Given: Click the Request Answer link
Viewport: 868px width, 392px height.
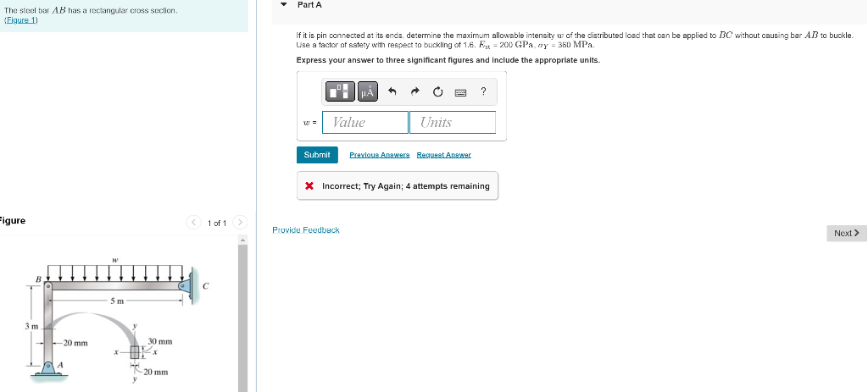Looking at the screenshot, I should click(x=444, y=155).
